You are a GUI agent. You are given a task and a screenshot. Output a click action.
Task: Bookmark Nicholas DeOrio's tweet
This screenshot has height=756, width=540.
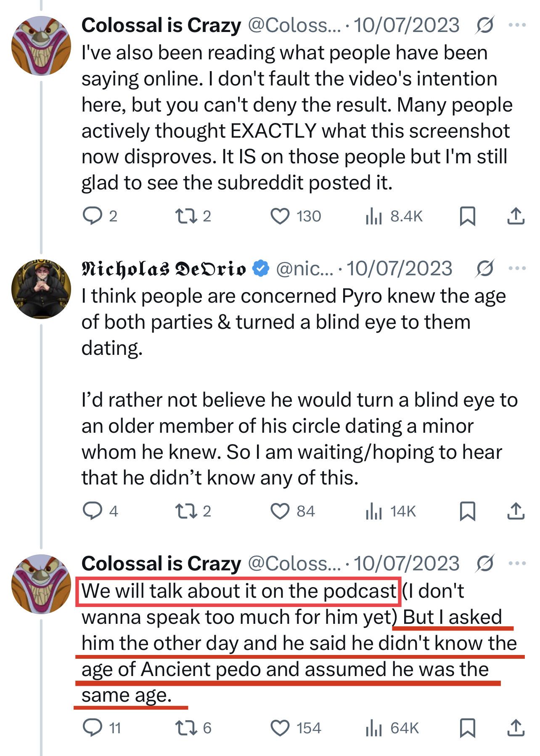467,511
